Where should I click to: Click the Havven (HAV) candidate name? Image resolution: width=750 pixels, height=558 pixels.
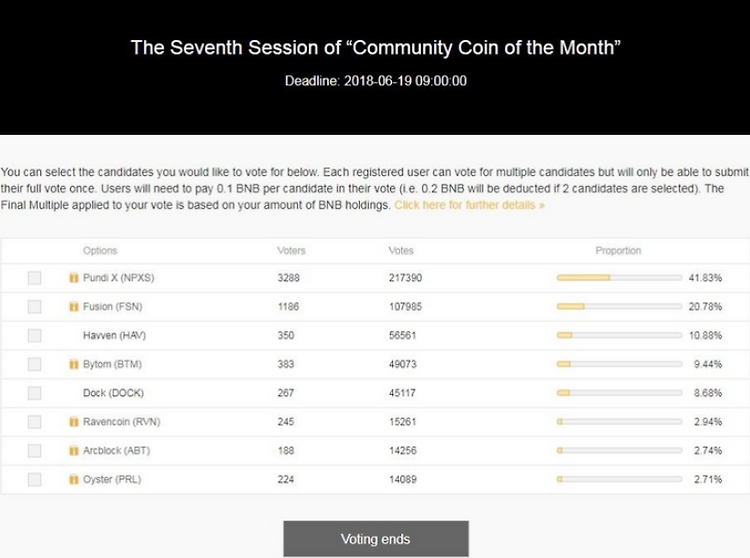114,336
